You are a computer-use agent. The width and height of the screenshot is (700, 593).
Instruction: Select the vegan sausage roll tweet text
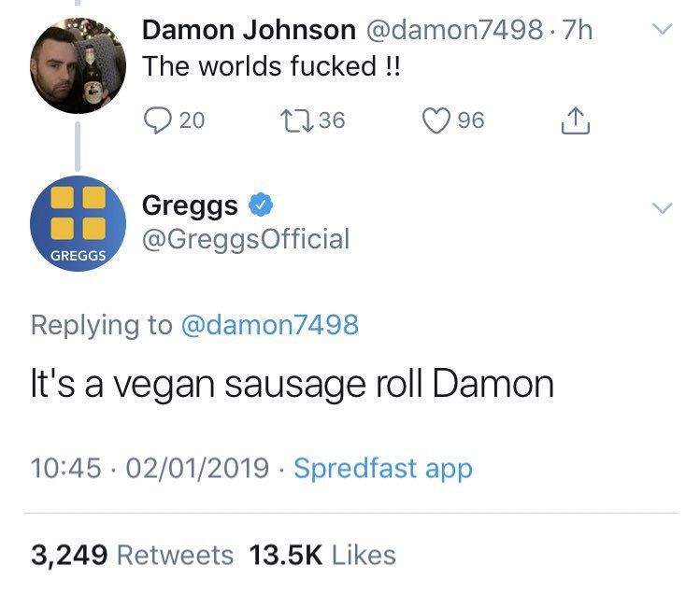tap(293, 385)
